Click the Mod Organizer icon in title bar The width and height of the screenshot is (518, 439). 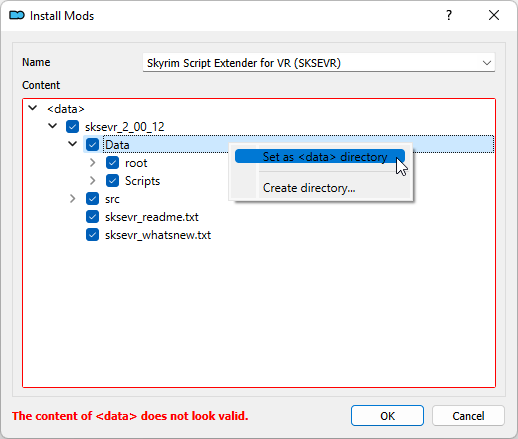coord(17,15)
